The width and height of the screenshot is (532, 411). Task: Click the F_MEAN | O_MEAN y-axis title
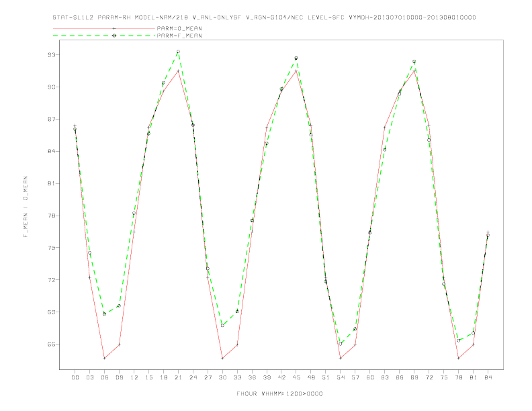26,207
